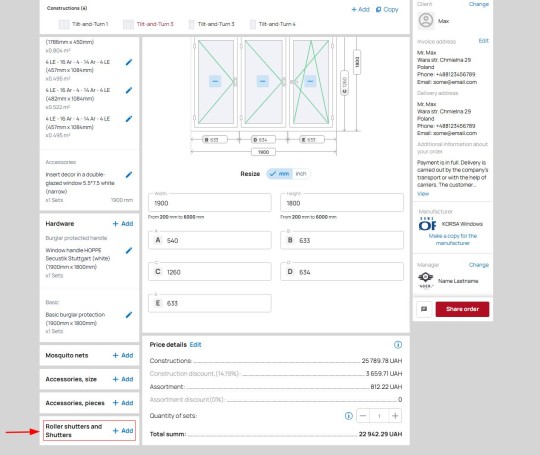Open the Tilt-and-Turn 1 construction tab
This screenshot has height=455, width=540.
84,24
